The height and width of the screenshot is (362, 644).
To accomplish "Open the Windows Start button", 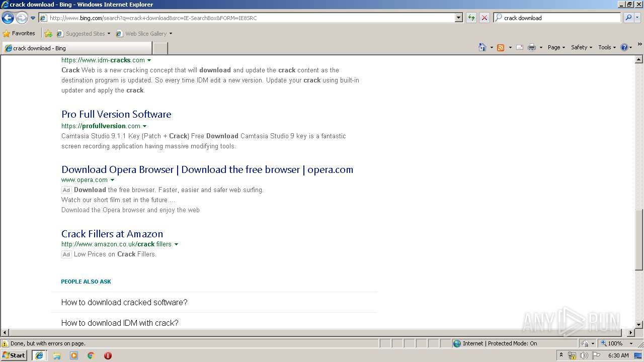I will point(14,355).
